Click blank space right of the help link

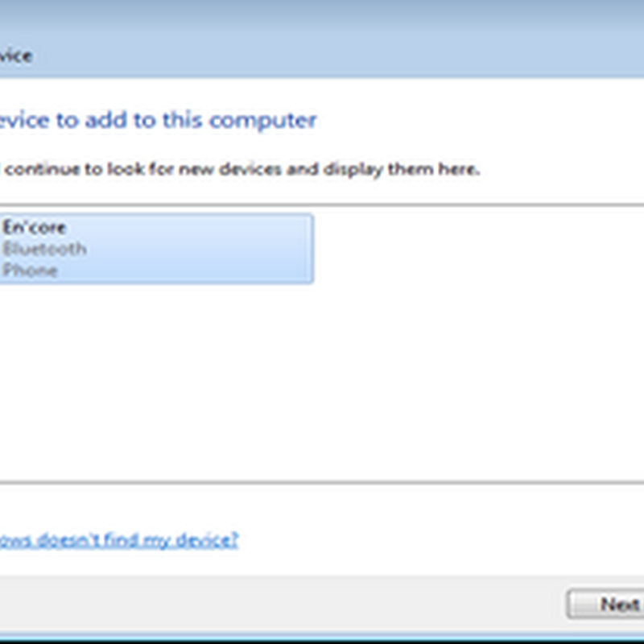click(x=443, y=539)
